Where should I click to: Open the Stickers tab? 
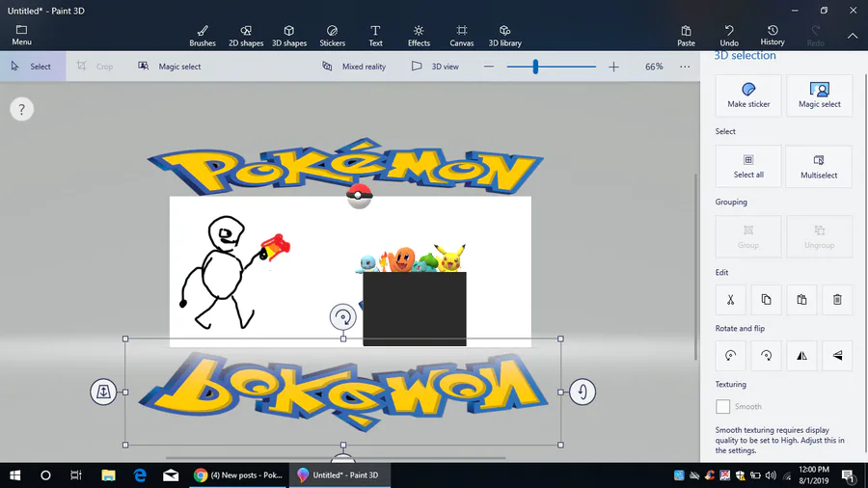click(332, 36)
